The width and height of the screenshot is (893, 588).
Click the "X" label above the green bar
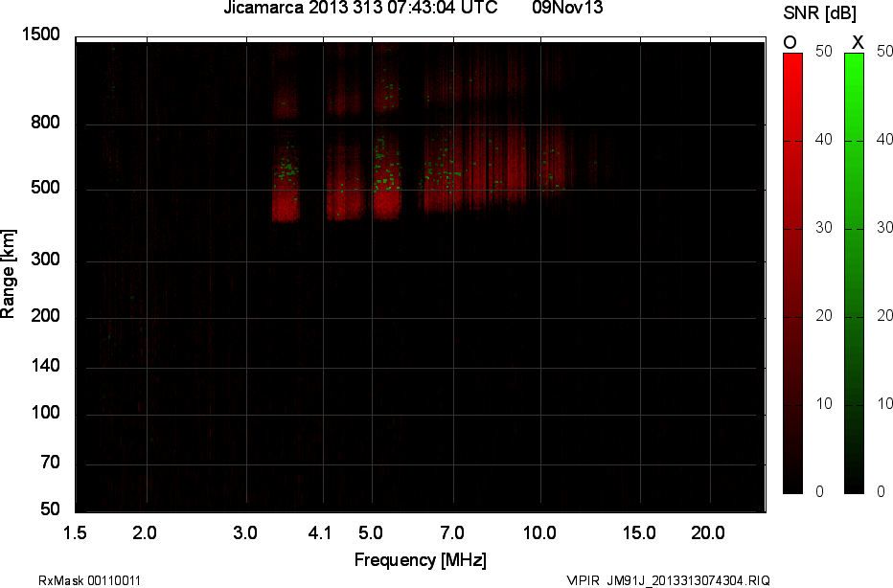(858, 41)
